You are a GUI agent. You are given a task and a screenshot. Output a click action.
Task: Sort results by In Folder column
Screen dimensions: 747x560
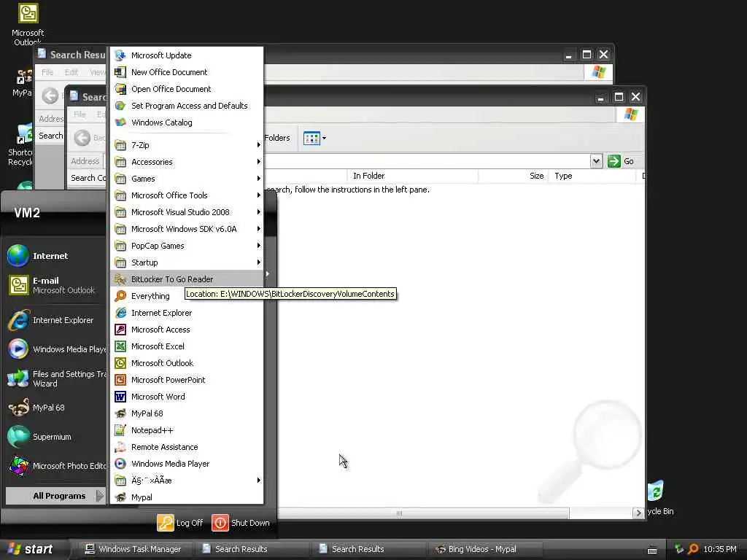412,176
